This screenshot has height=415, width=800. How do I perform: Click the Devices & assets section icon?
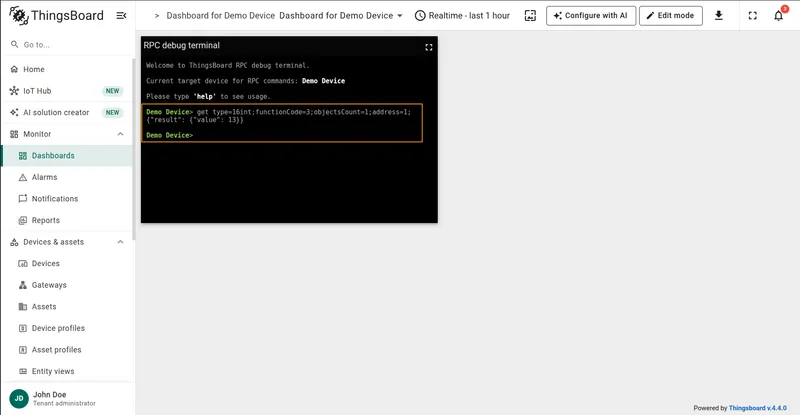pyautogui.click(x=14, y=242)
